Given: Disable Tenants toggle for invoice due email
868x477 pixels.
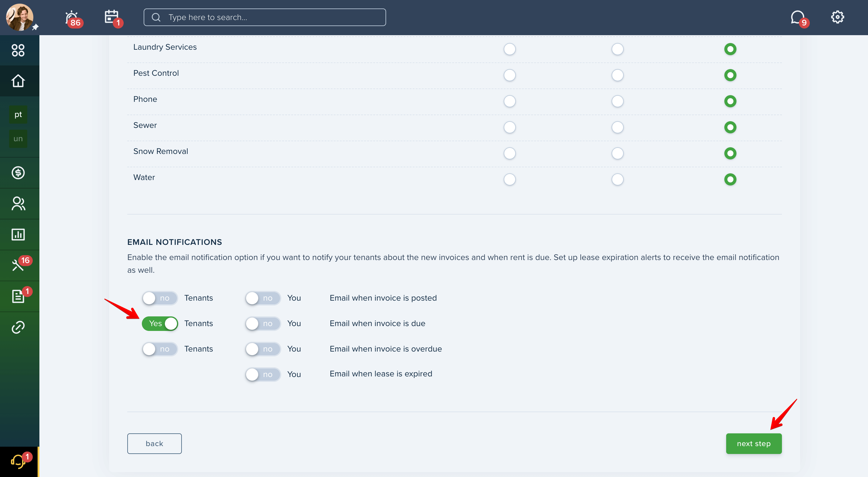Looking at the screenshot, I should pos(160,323).
